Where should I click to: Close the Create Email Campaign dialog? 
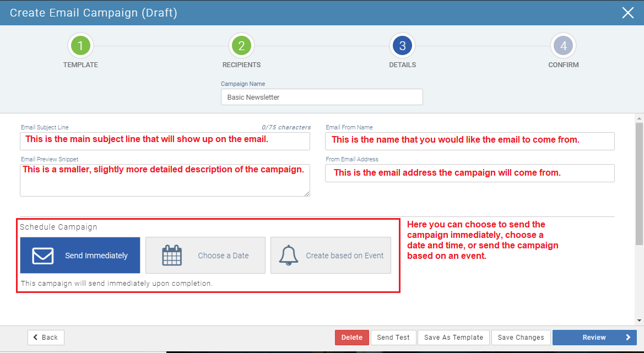tap(627, 13)
